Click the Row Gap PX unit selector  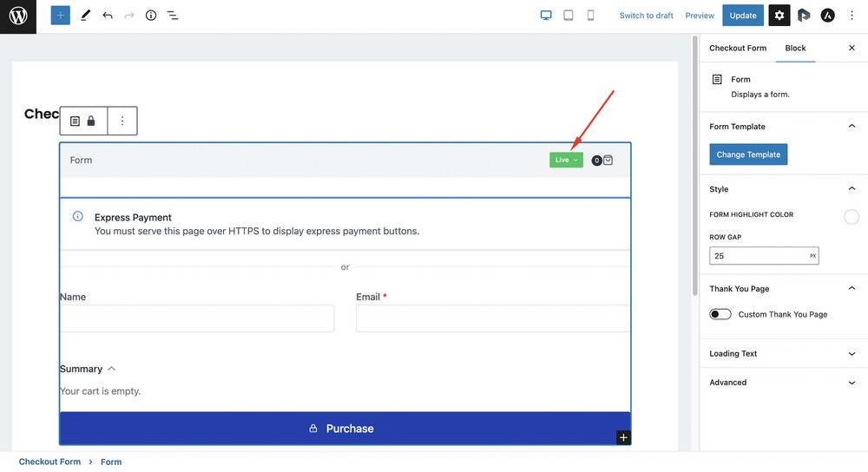[x=812, y=256]
